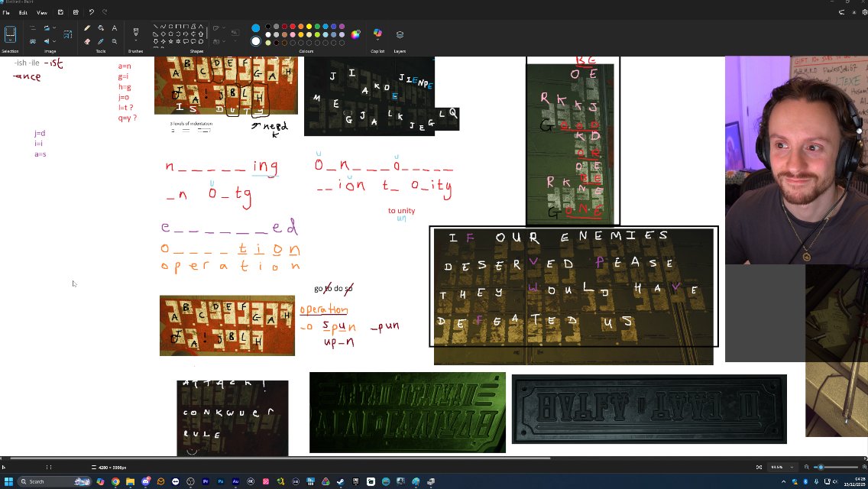Open Paint settings gear icon
Screen dimensions: 868x489
point(864,12)
